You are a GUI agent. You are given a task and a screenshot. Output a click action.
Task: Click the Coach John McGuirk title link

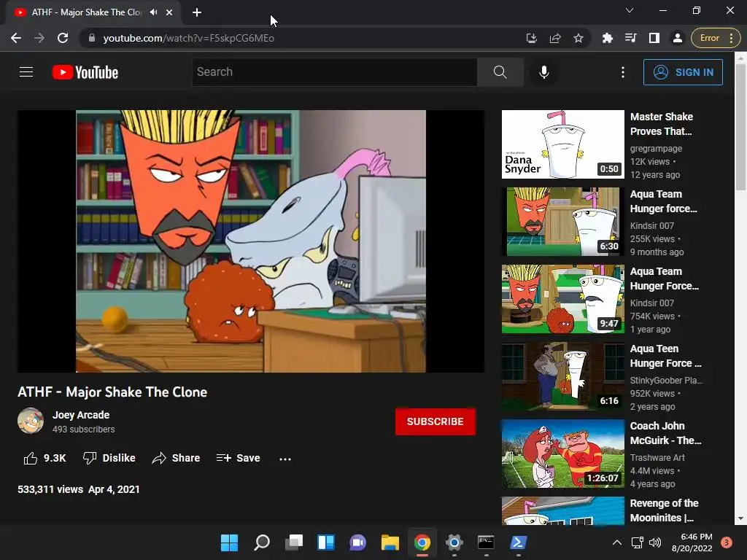point(665,433)
